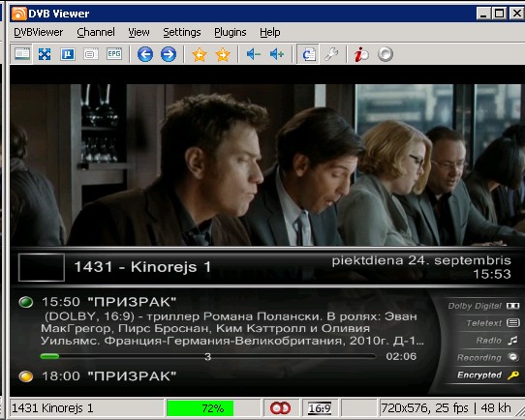Click the next channel blue arrow

click(x=169, y=54)
